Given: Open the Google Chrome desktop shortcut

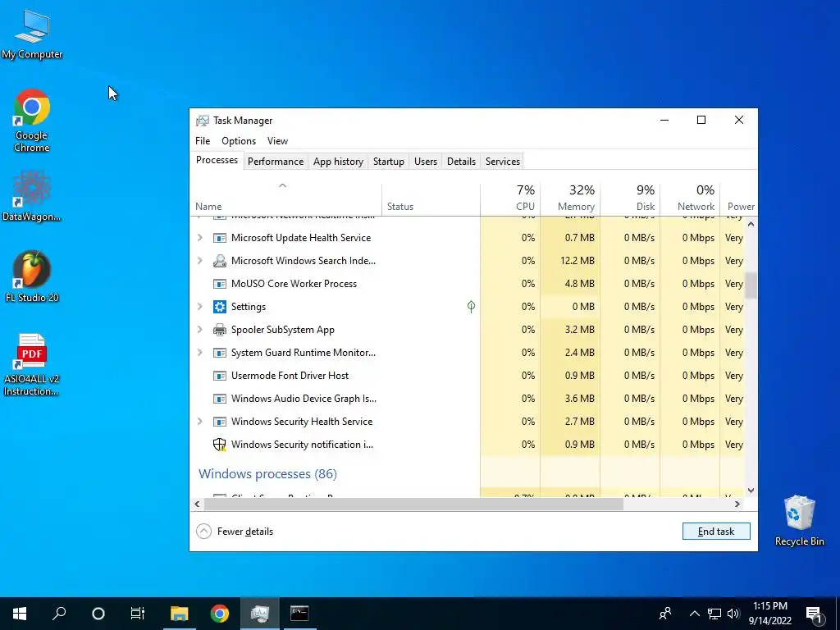Looking at the screenshot, I should [32, 120].
